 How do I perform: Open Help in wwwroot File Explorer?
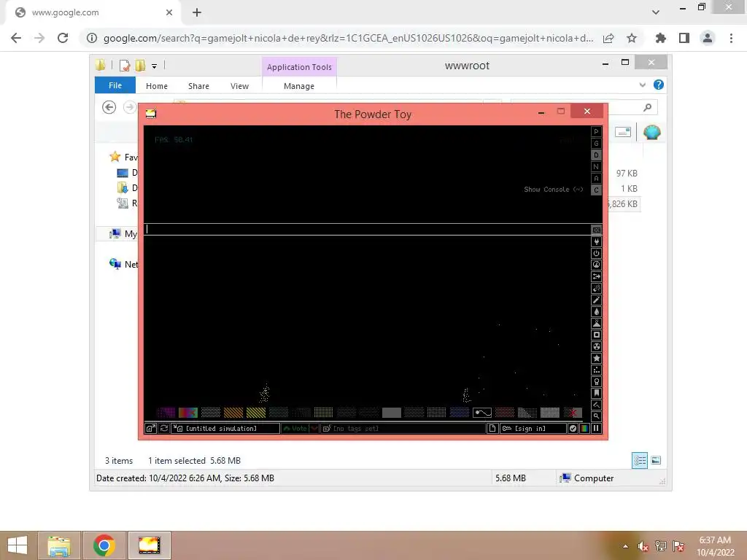pos(659,85)
